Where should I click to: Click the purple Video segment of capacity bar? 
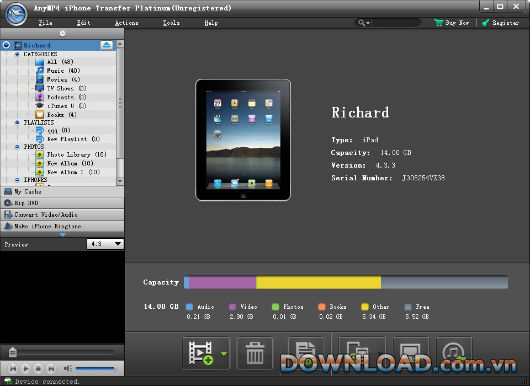pos(222,283)
